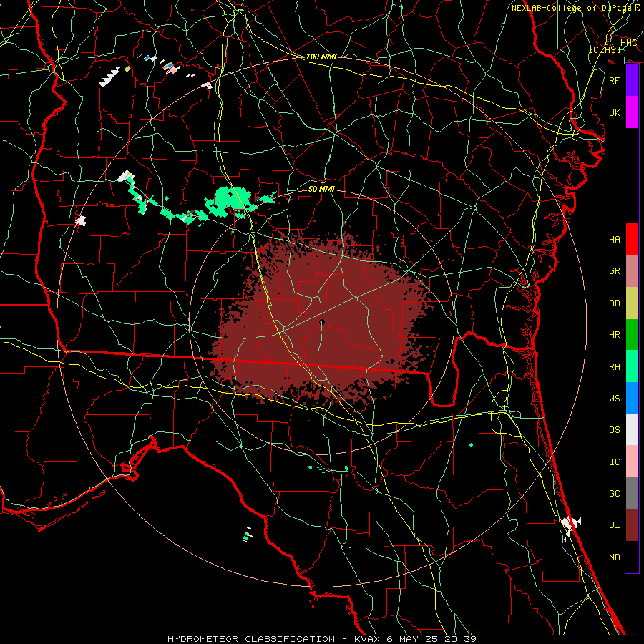The height and width of the screenshot is (644, 644).
Task: Select the GR legend color block
Action: pos(632,270)
